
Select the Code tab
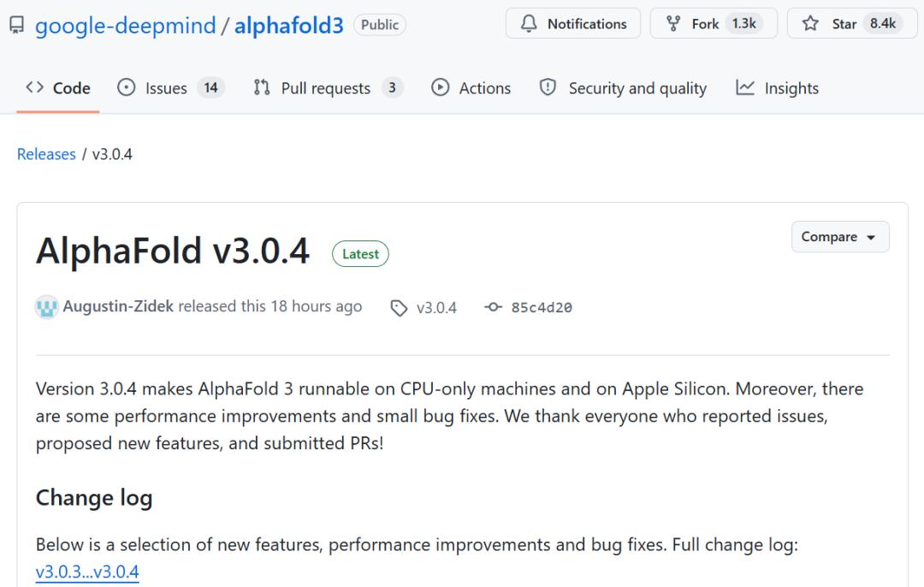(x=58, y=88)
